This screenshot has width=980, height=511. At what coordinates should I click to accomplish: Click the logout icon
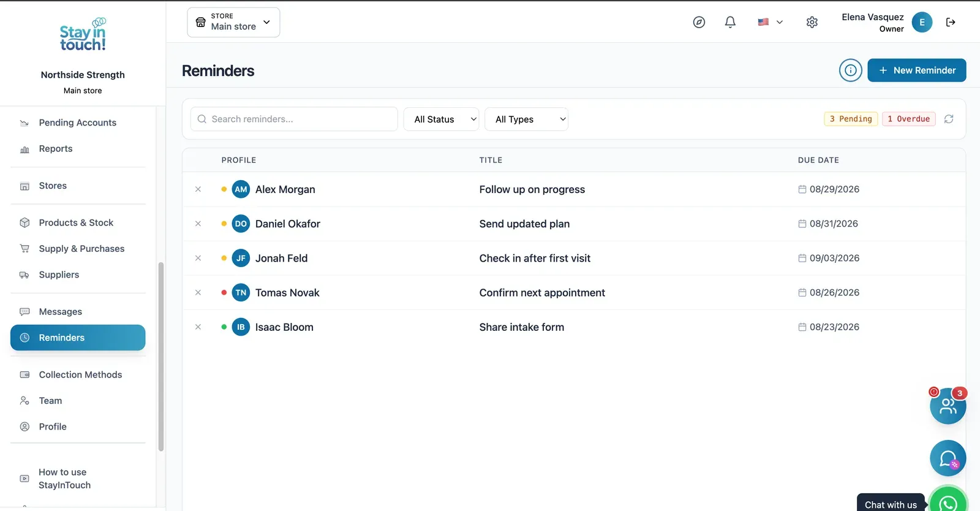tap(951, 22)
